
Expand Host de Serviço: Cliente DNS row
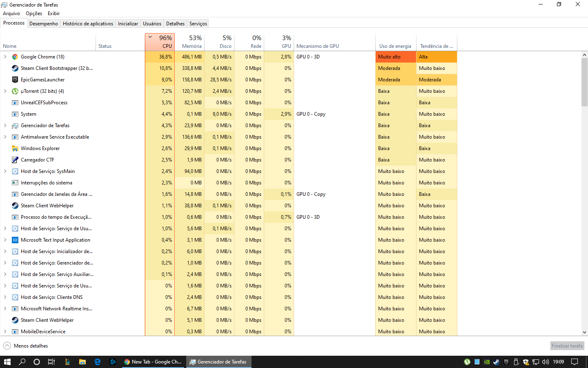point(5,297)
